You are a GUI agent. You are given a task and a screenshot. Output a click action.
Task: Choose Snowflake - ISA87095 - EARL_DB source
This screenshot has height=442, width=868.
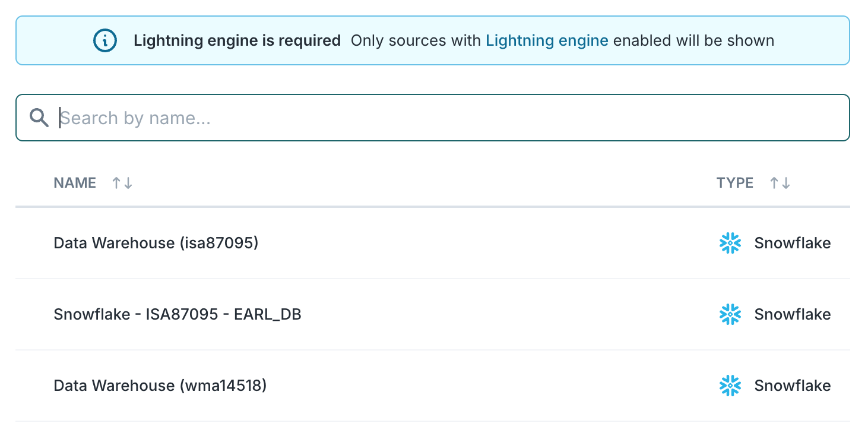click(x=178, y=314)
